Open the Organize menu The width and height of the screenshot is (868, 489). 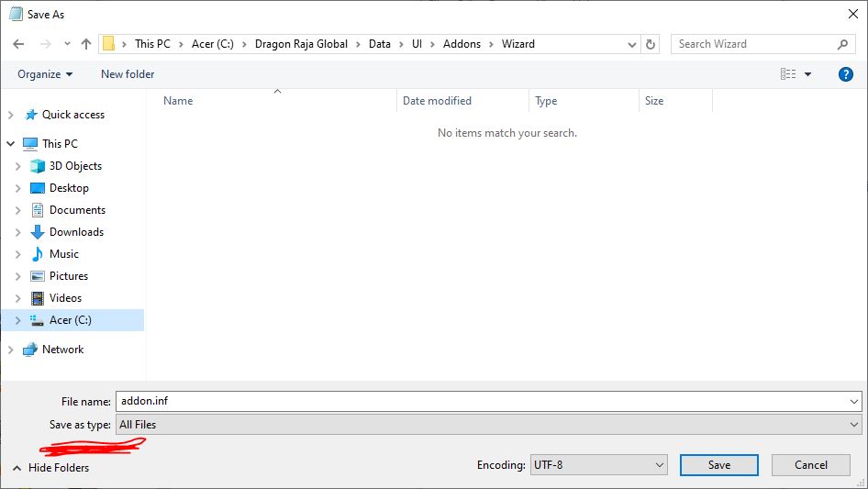click(45, 74)
